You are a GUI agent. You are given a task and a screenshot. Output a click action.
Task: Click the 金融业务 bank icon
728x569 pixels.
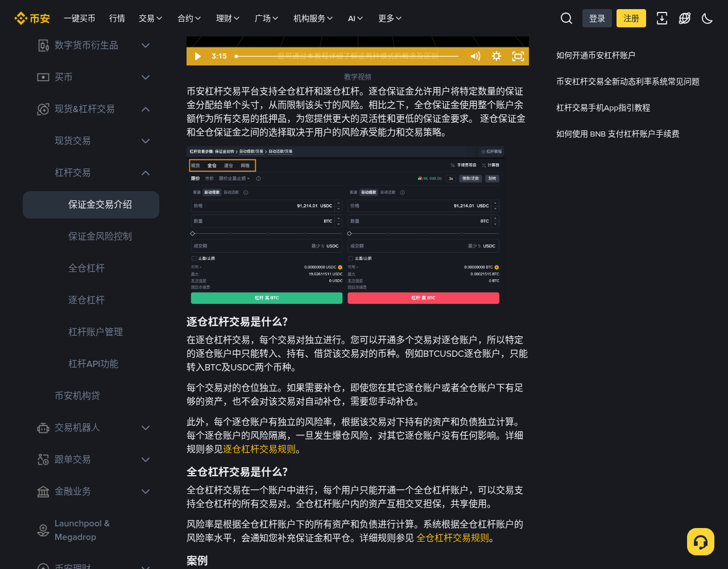pyautogui.click(x=43, y=492)
